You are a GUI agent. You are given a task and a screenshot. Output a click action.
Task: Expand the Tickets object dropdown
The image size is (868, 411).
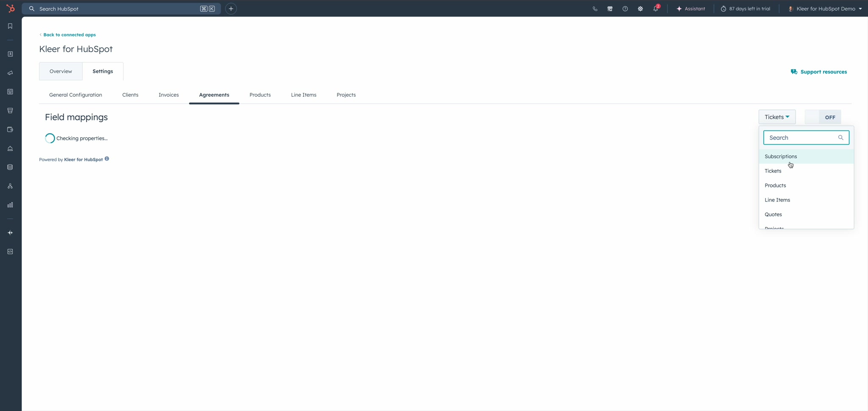(777, 117)
